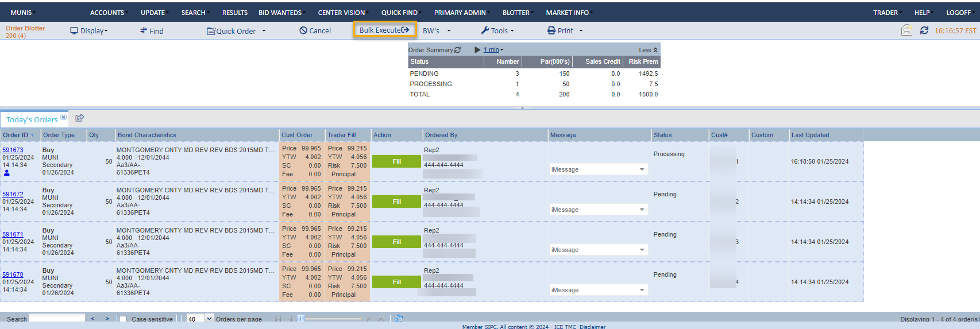Close the Today's Orders tab
Screen dimensions: 980x329
tap(63, 117)
